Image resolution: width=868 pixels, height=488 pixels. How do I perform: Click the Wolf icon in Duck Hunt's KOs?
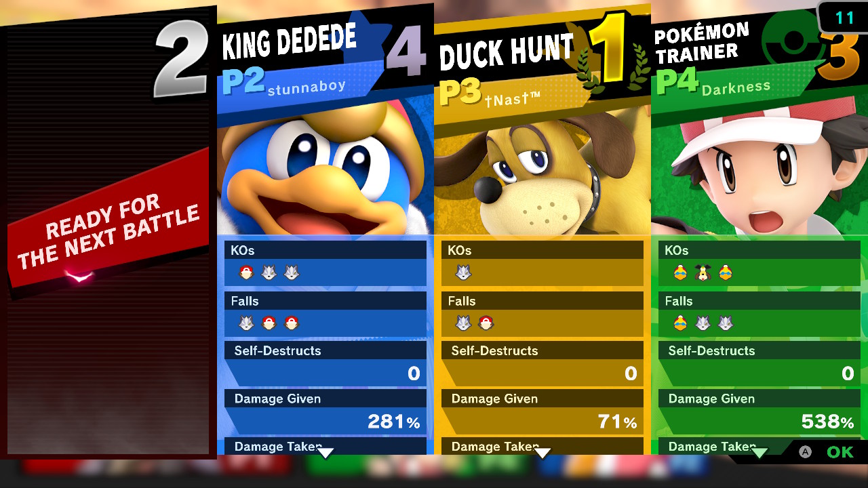[x=463, y=273]
